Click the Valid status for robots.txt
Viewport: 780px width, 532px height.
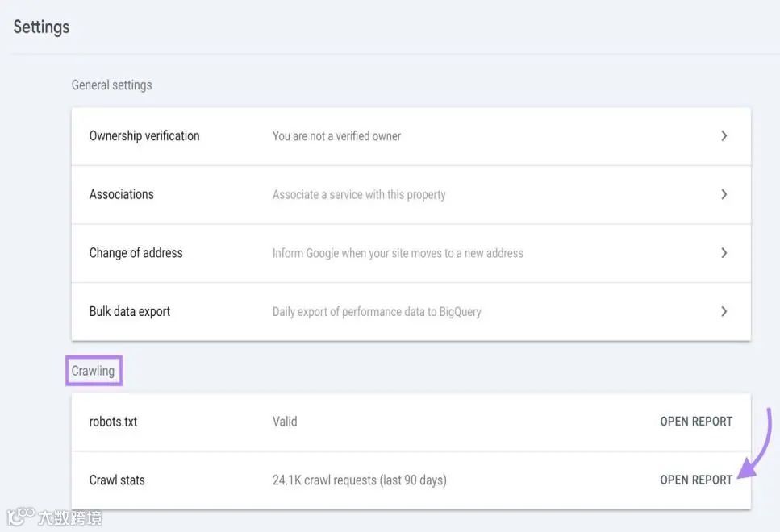pyautogui.click(x=285, y=422)
